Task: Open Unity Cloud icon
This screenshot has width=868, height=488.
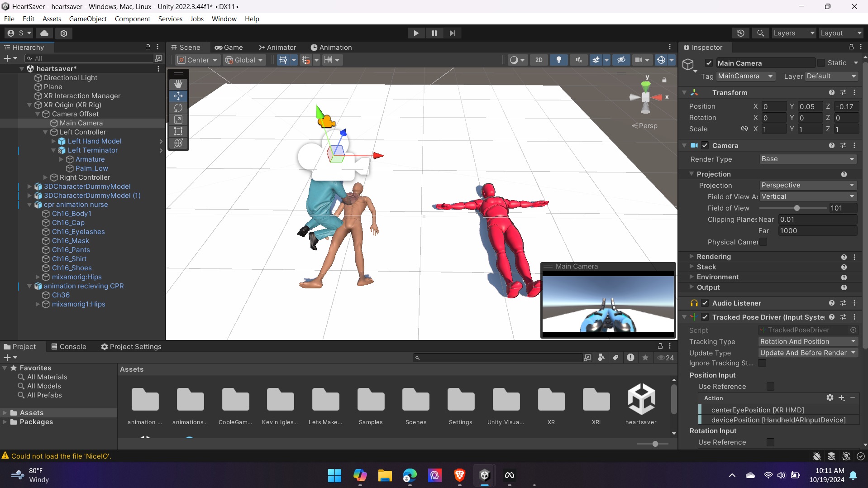Action: click(x=44, y=33)
